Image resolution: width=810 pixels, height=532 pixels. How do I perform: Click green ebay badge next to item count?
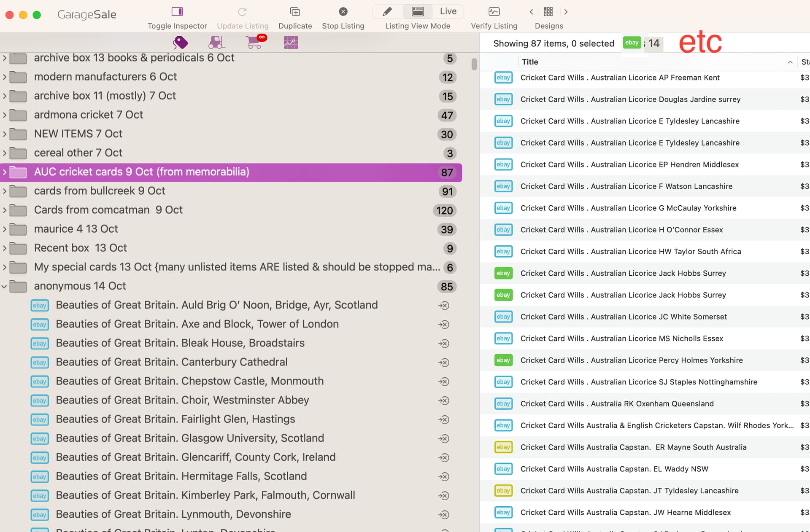pyautogui.click(x=632, y=43)
